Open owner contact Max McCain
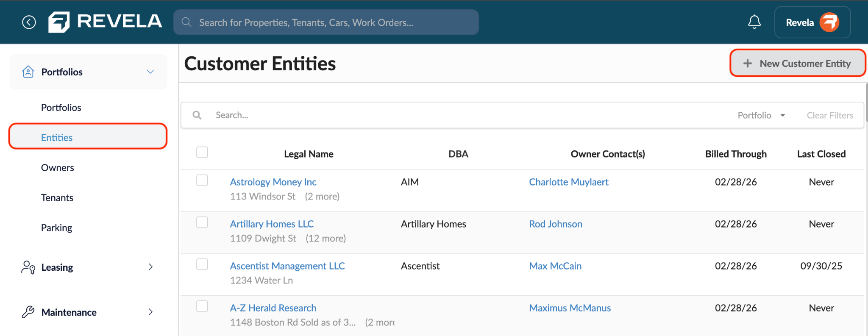868x336 pixels. point(555,266)
